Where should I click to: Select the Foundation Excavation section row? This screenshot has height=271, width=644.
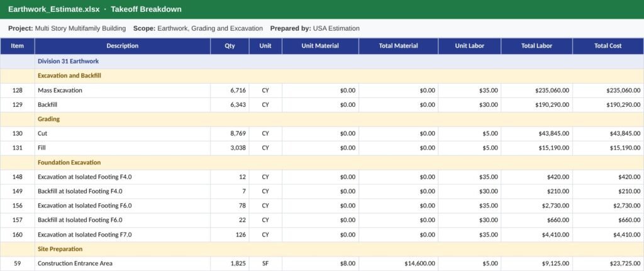coord(322,163)
